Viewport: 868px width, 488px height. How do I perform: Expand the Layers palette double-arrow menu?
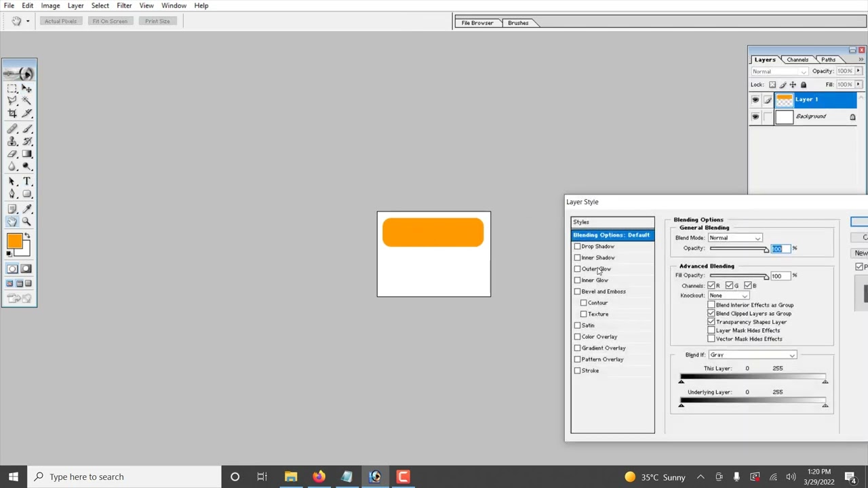coord(861,60)
